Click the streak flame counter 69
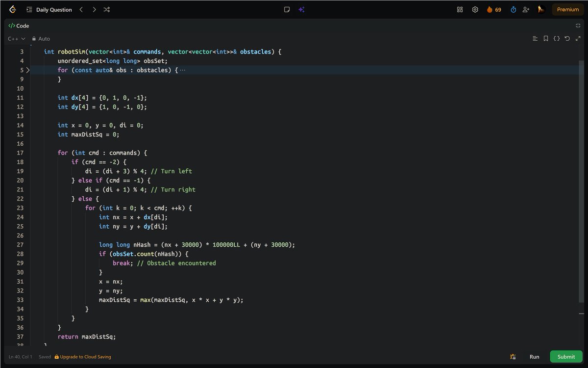Image resolution: width=588 pixels, height=368 pixels. pyautogui.click(x=494, y=9)
